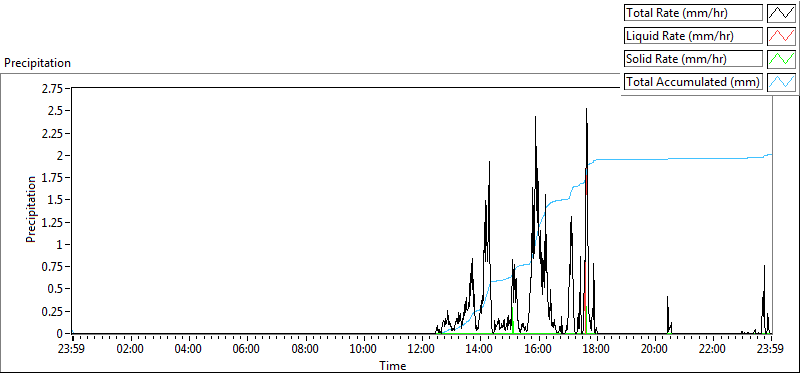The image size is (800, 373).
Task: Click the 02:00 time axis label
Action: pos(131,350)
